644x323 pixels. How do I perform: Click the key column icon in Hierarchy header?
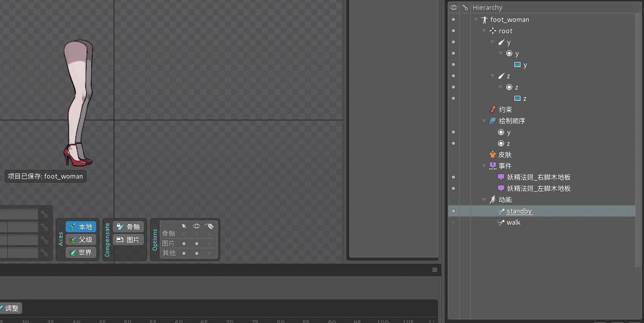(465, 7)
